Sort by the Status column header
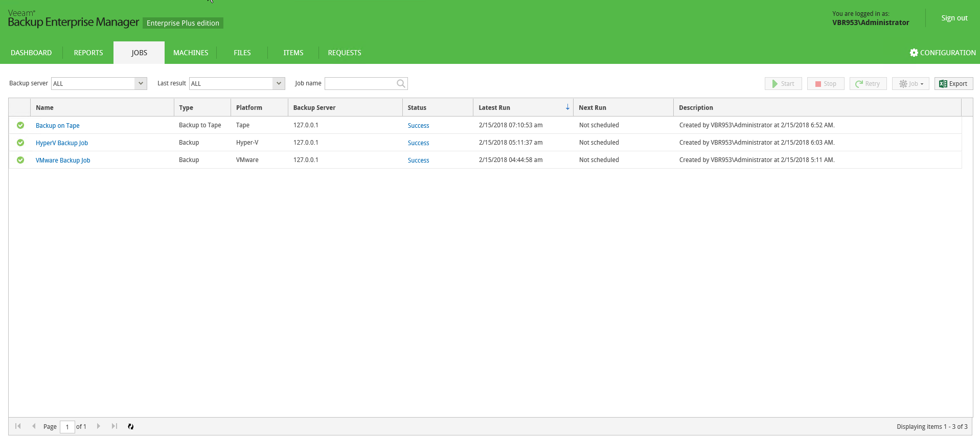980x437 pixels. (438, 107)
